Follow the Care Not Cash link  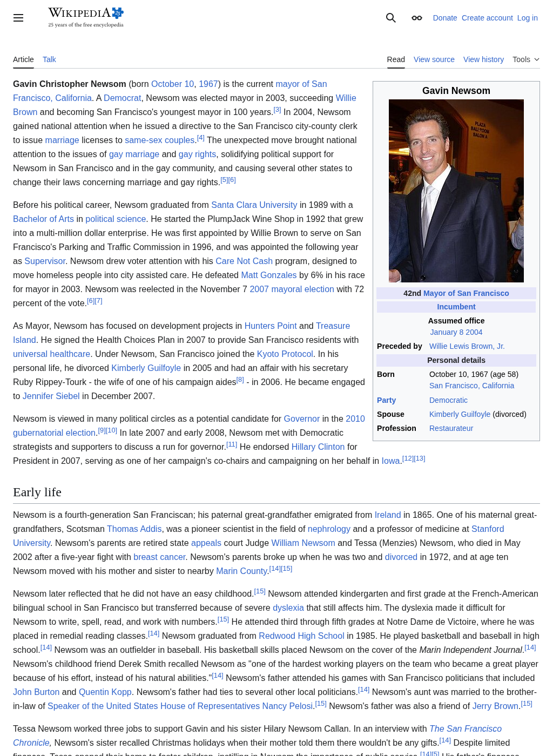[x=244, y=261]
